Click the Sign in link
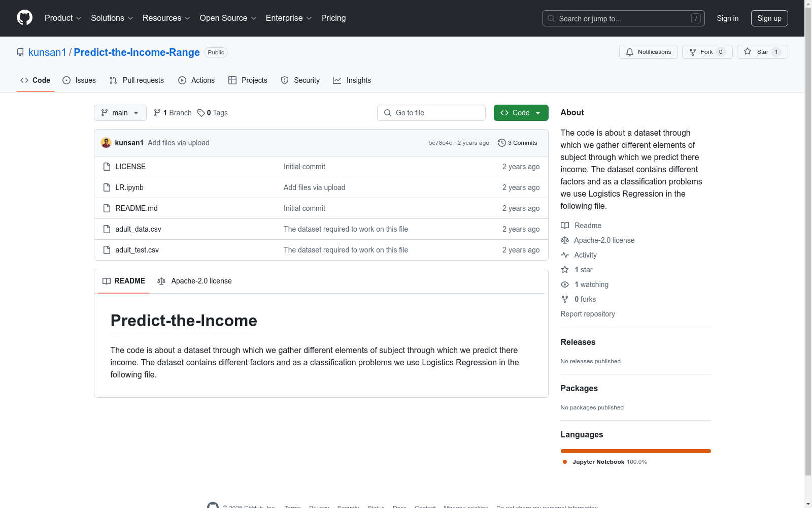 tap(727, 18)
